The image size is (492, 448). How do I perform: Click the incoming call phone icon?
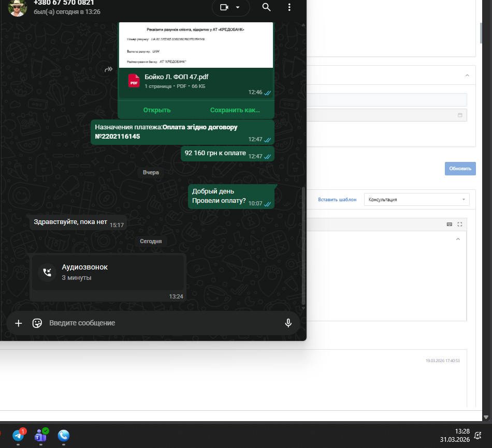[x=47, y=272]
